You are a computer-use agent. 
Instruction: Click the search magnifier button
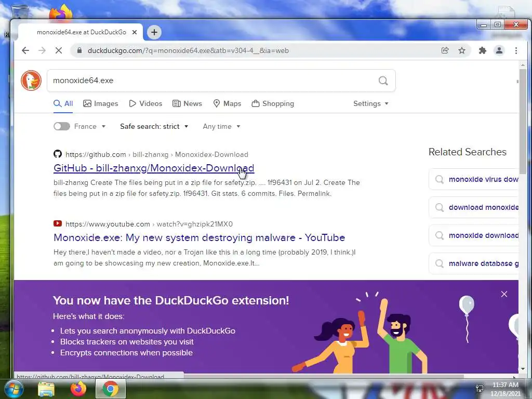pos(383,81)
